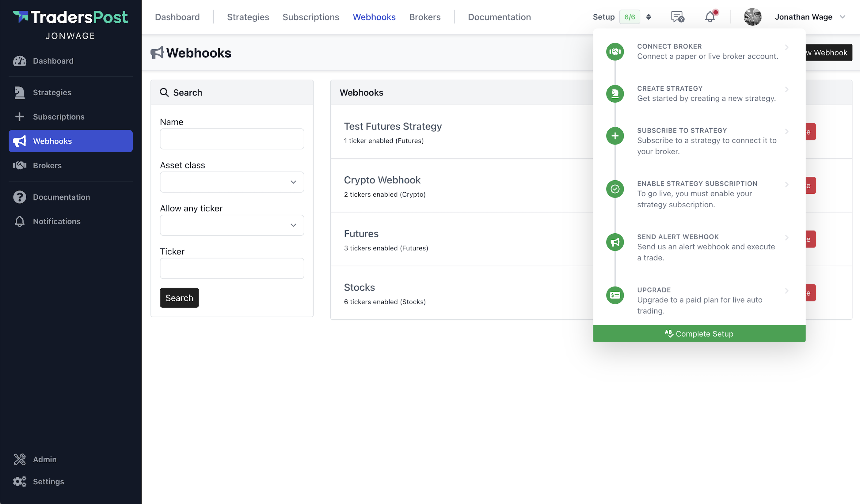Click the notification bell icon in top bar
Screen dimensions: 860x504
pyautogui.click(x=710, y=17)
